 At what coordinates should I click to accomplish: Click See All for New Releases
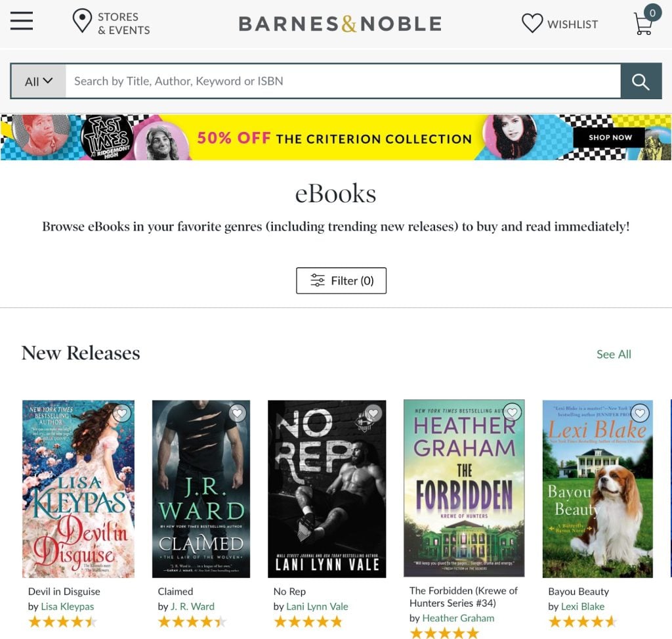click(x=614, y=354)
